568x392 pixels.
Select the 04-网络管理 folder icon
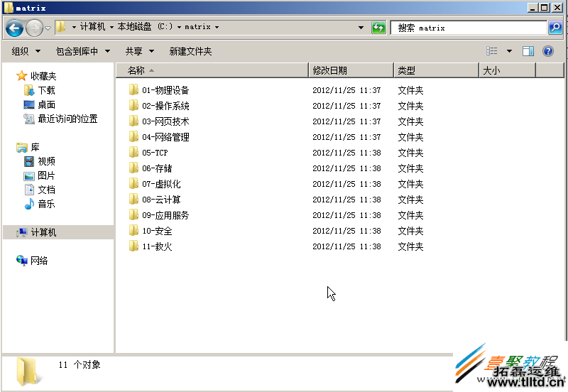(133, 136)
